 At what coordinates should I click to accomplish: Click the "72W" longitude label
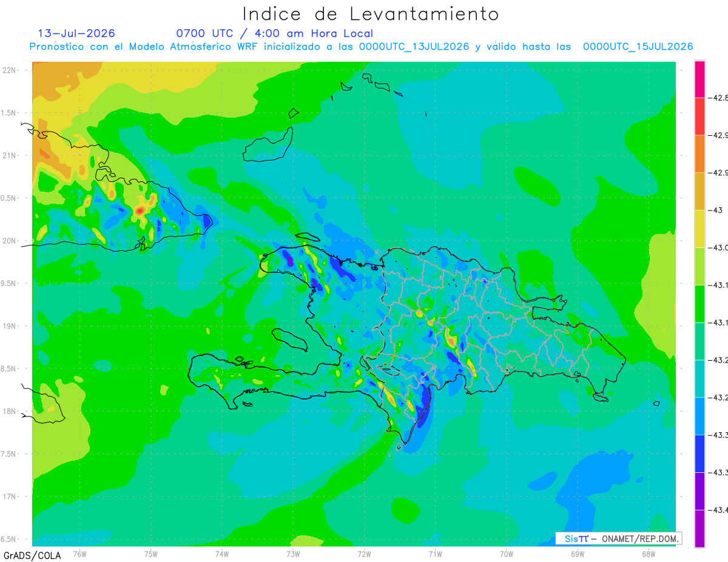(x=364, y=553)
